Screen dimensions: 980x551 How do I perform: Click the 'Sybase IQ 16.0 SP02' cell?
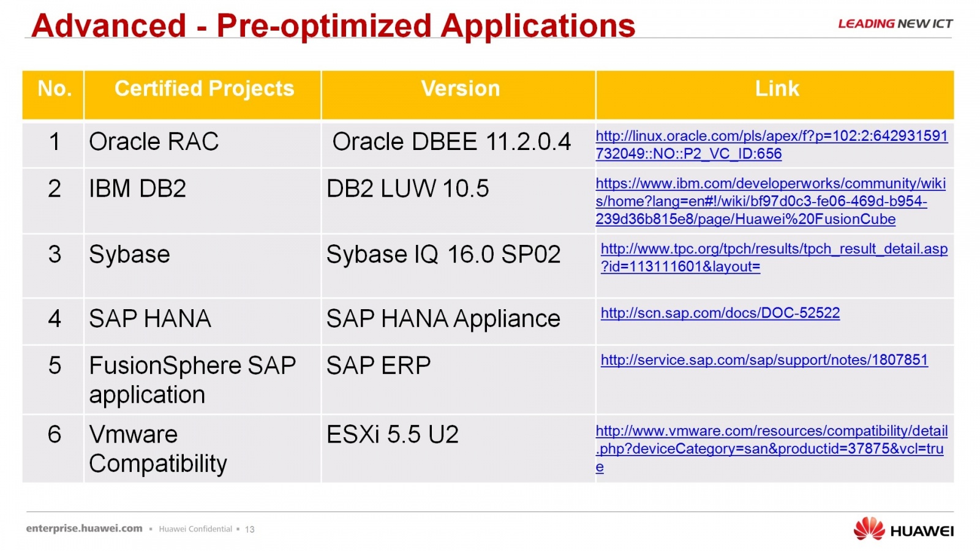click(459, 266)
